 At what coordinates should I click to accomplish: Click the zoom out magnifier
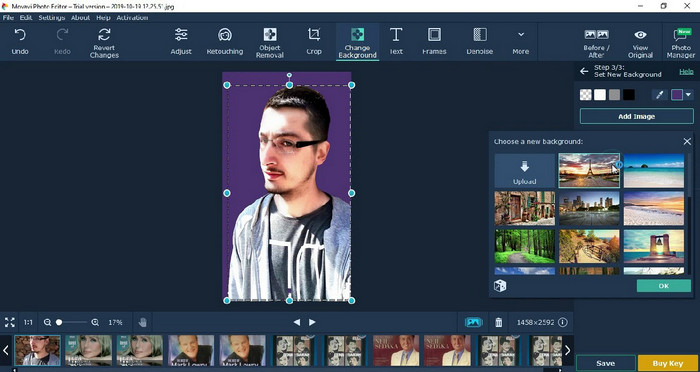pos(47,322)
